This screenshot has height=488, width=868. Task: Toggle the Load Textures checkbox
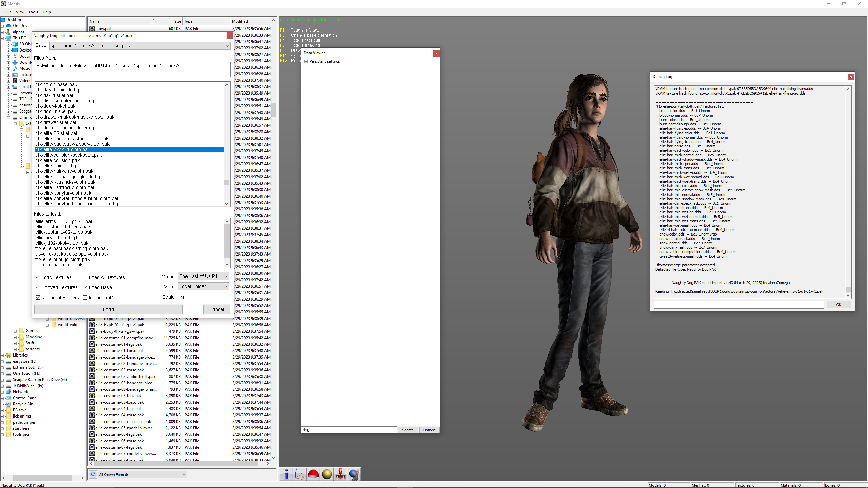pyautogui.click(x=38, y=277)
